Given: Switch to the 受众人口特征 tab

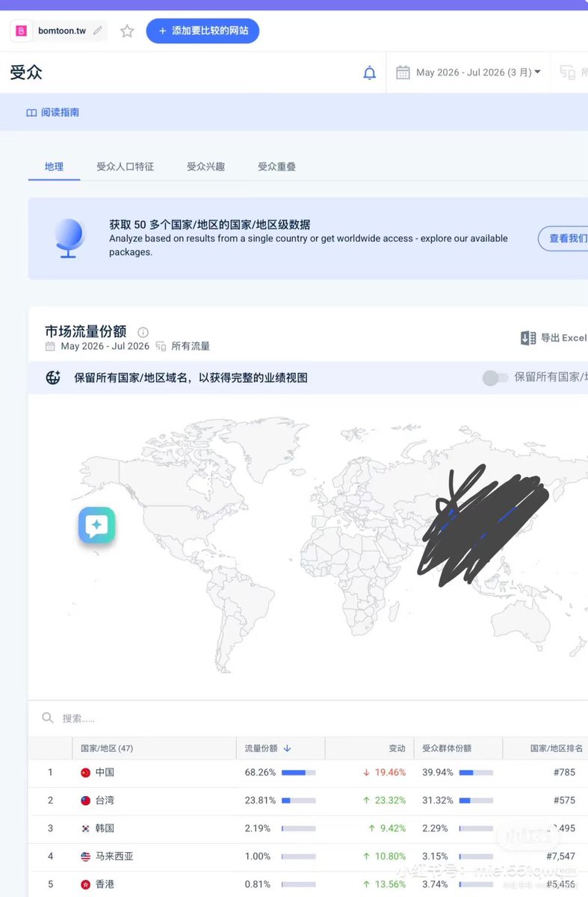Looking at the screenshot, I should click(x=125, y=167).
